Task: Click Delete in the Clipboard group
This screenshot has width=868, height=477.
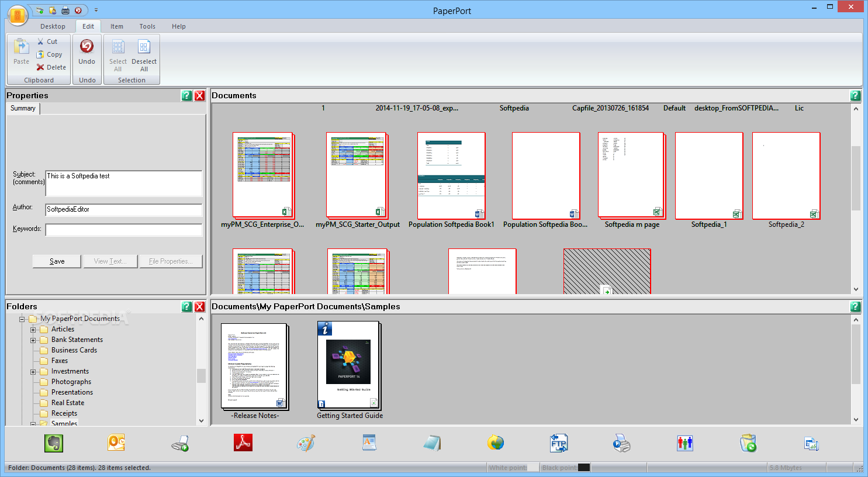Action: [x=51, y=67]
